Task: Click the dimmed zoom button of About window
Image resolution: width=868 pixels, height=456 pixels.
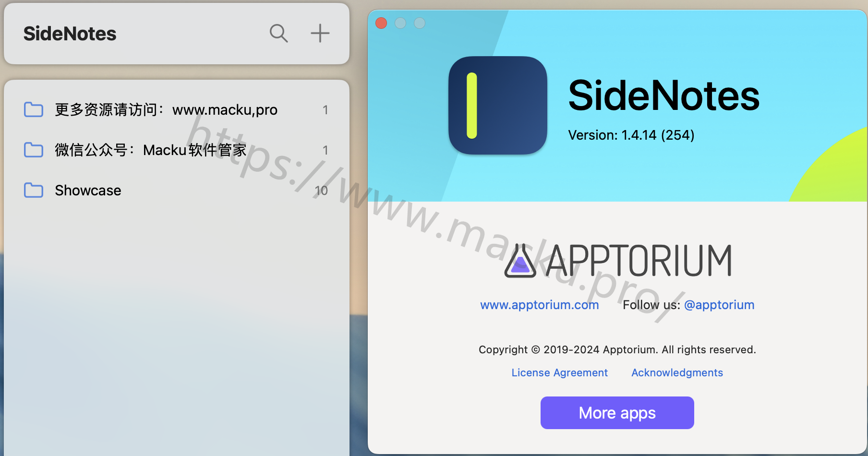Action: tap(420, 23)
